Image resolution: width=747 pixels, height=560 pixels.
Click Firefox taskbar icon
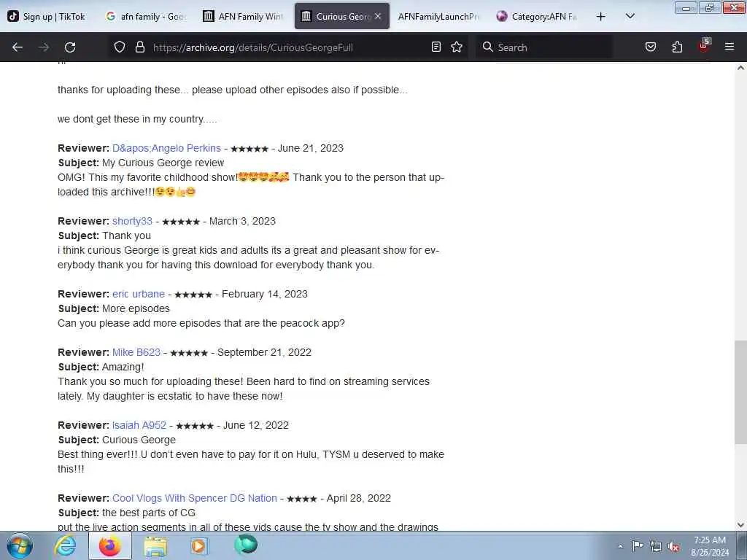coord(109,545)
